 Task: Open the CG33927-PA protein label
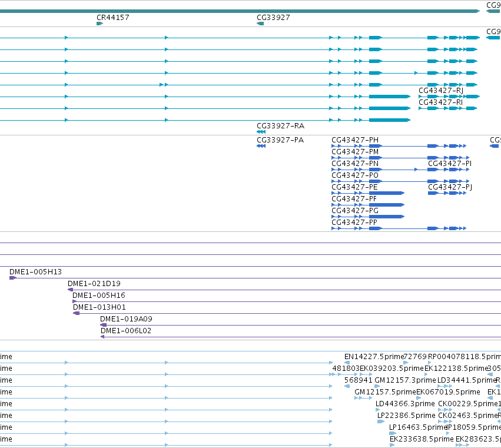tap(280, 140)
